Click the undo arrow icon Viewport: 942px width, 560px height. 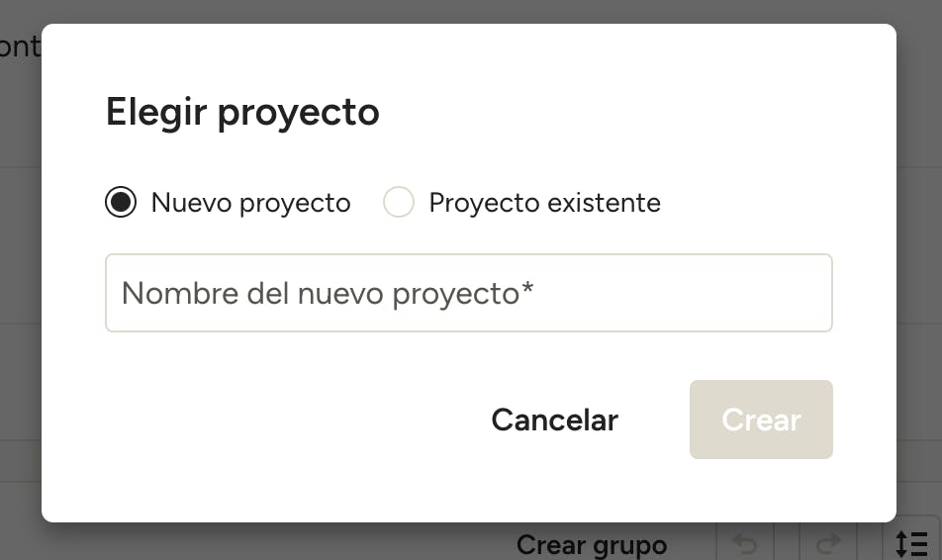744,543
